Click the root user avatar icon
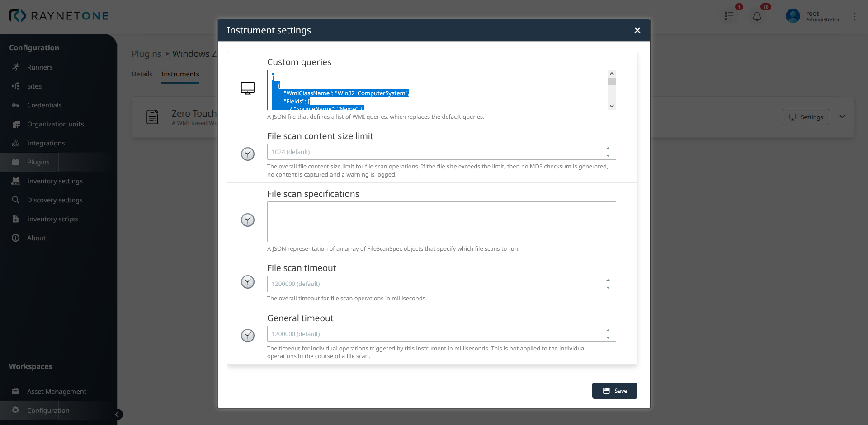 click(x=793, y=16)
